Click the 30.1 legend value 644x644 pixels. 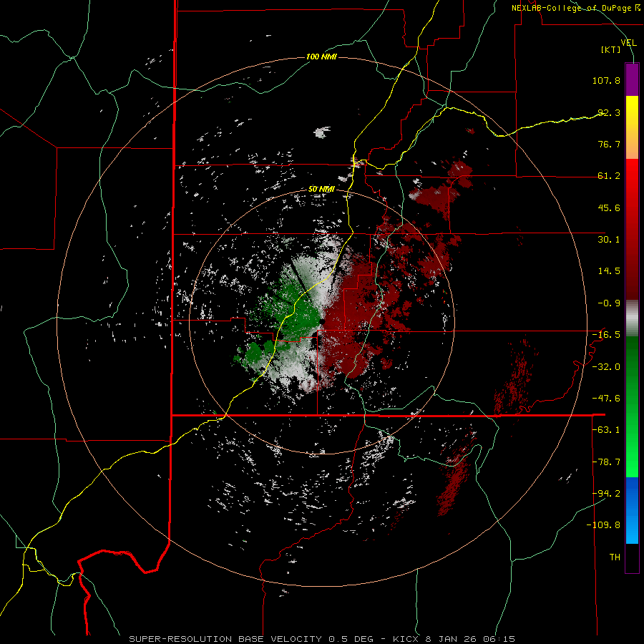tap(609, 240)
